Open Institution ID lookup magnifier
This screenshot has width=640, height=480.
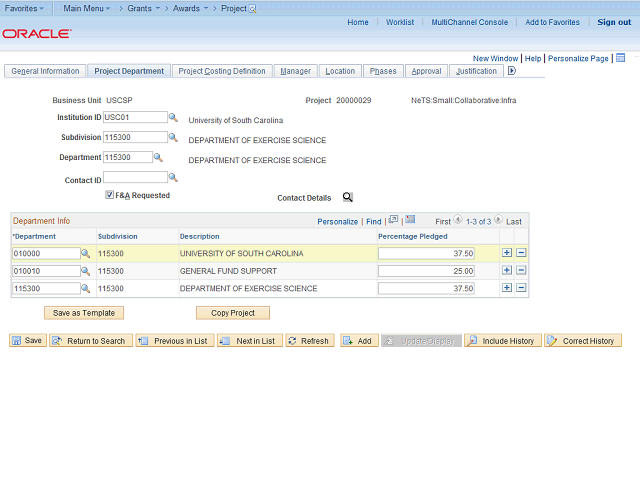tap(173, 118)
